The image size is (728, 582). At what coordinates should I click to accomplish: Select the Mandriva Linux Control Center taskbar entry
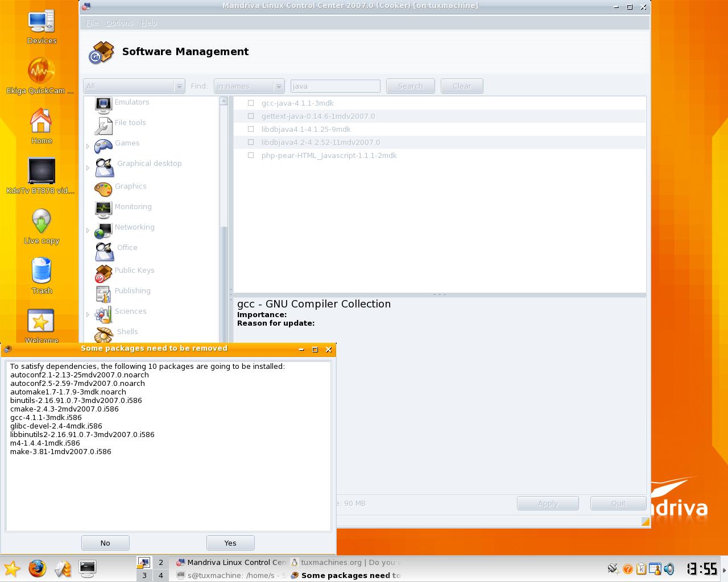(231, 562)
